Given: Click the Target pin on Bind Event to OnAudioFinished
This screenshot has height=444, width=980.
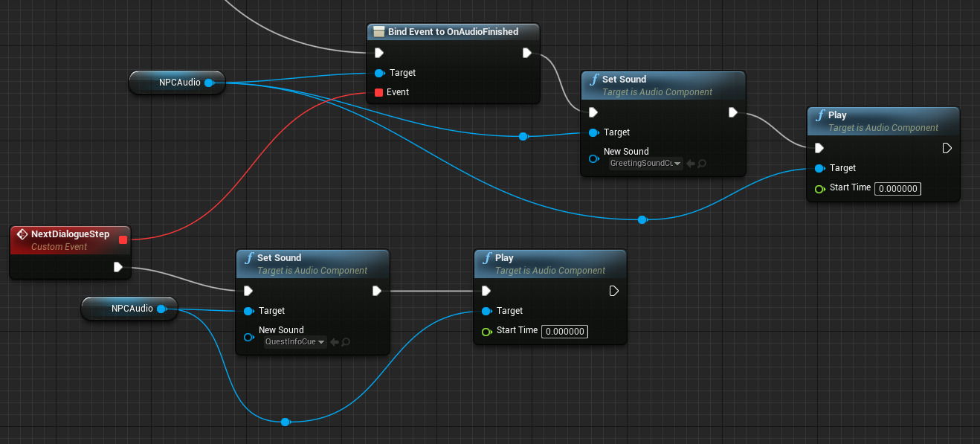Looking at the screenshot, I should [x=379, y=73].
